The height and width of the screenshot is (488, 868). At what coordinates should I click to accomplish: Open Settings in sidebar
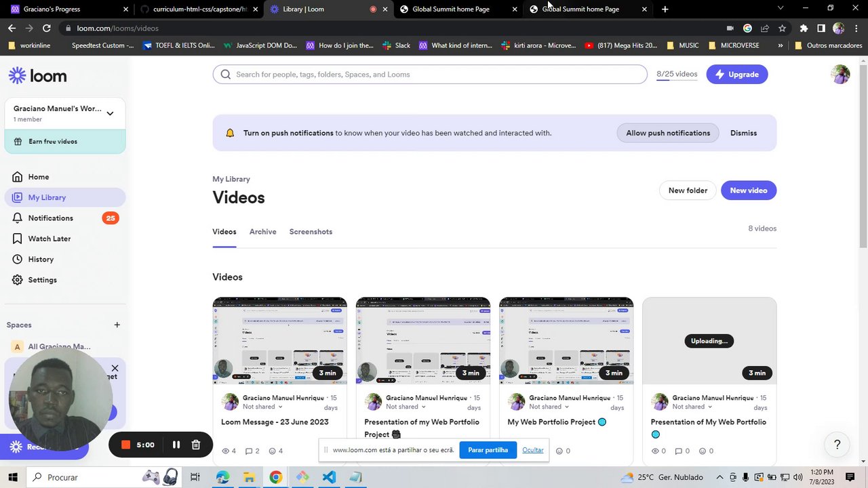pos(64,280)
